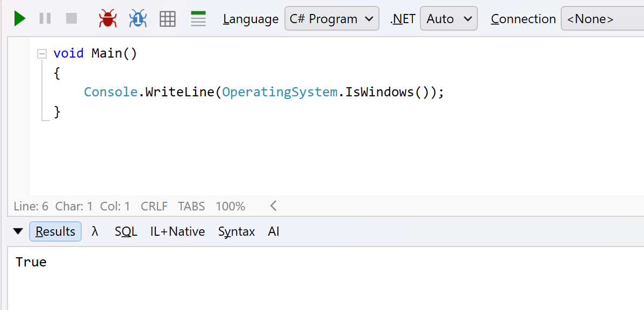The image size is (644, 310).
Task: Click the 100% zoom indicator
Action: 231,206
